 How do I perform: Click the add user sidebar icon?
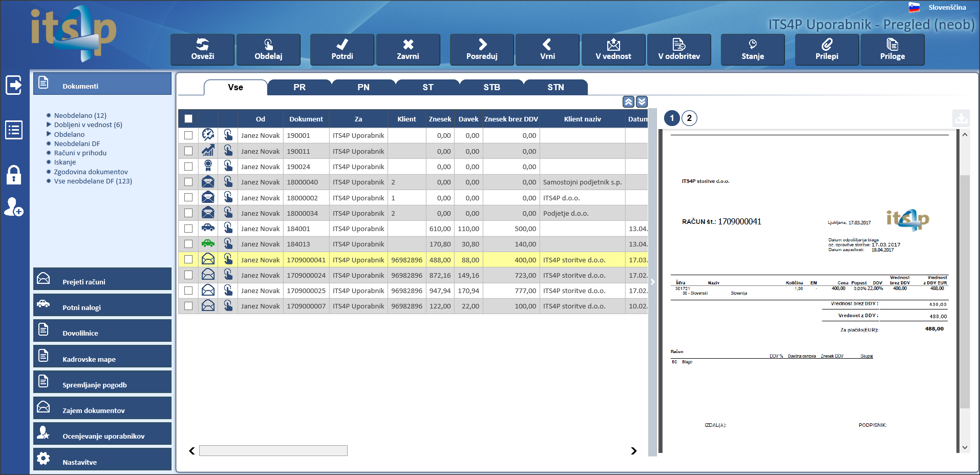(x=14, y=207)
